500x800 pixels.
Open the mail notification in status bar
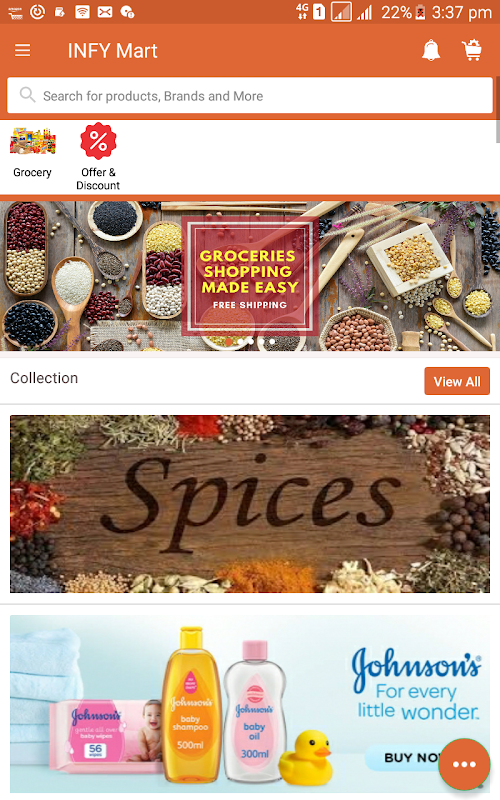(x=105, y=12)
